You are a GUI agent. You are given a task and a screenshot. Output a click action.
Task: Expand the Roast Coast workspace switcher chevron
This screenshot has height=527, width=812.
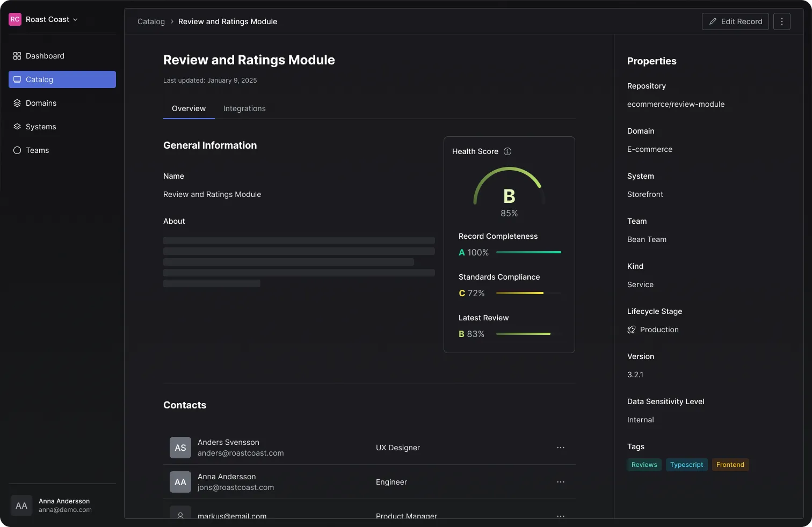75,19
